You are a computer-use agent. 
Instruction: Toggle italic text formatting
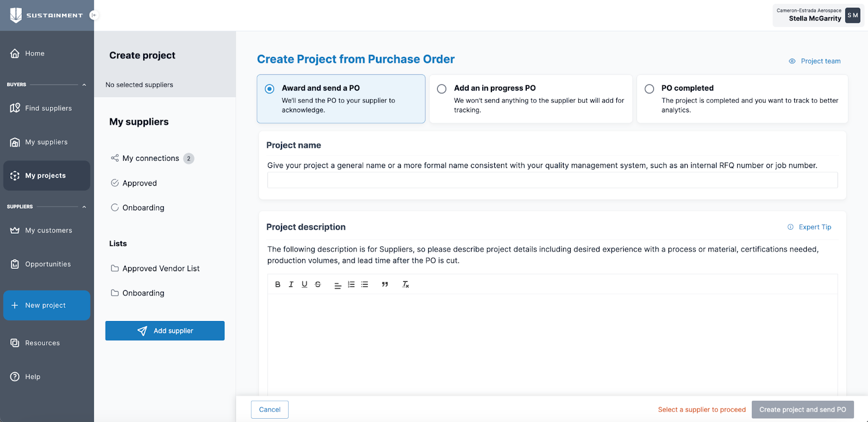[291, 284]
